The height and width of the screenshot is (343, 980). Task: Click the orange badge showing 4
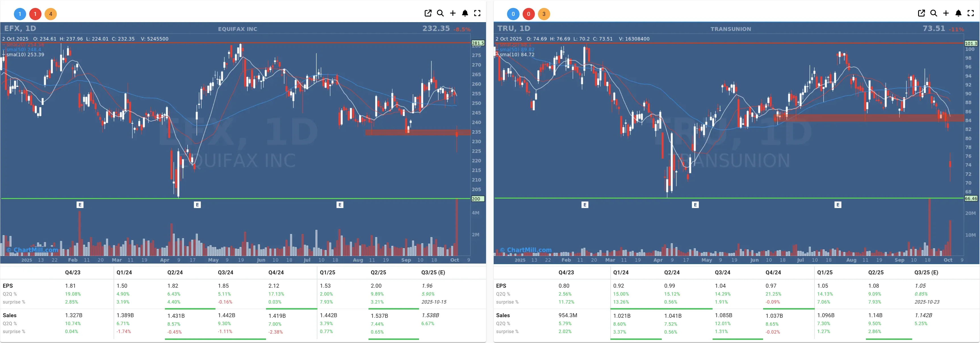click(51, 14)
